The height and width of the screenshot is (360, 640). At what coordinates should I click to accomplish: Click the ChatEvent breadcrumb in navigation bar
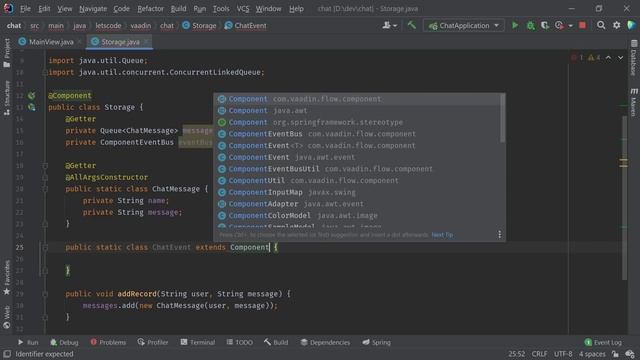(x=245, y=25)
